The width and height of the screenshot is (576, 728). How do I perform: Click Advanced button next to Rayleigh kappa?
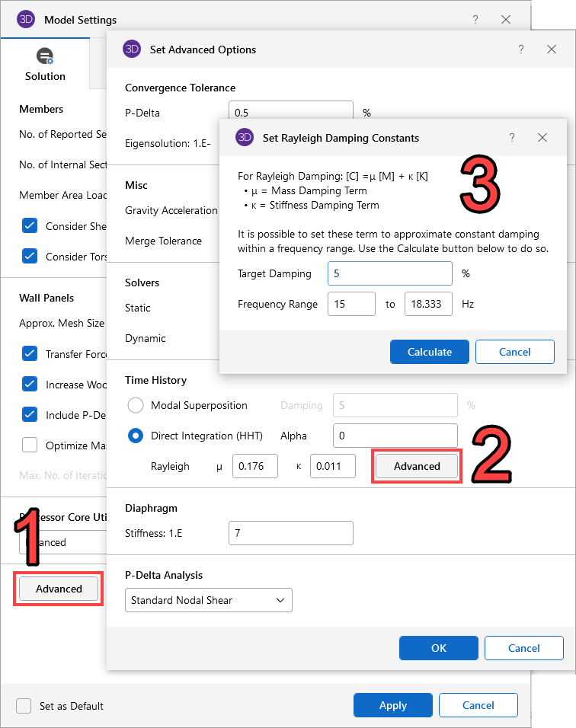(416, 466)
